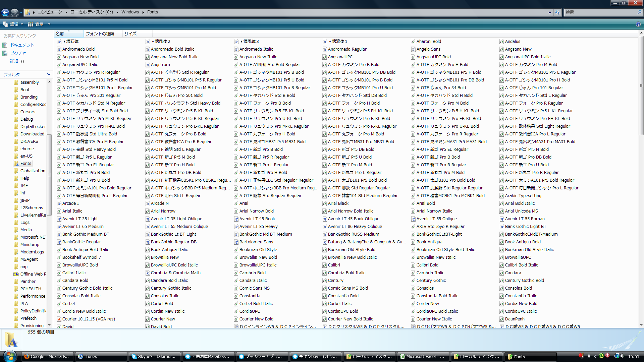Select the Offline Web Pages tree item
The width and height of the screenshot is (644, 362).
pos(33,274)
